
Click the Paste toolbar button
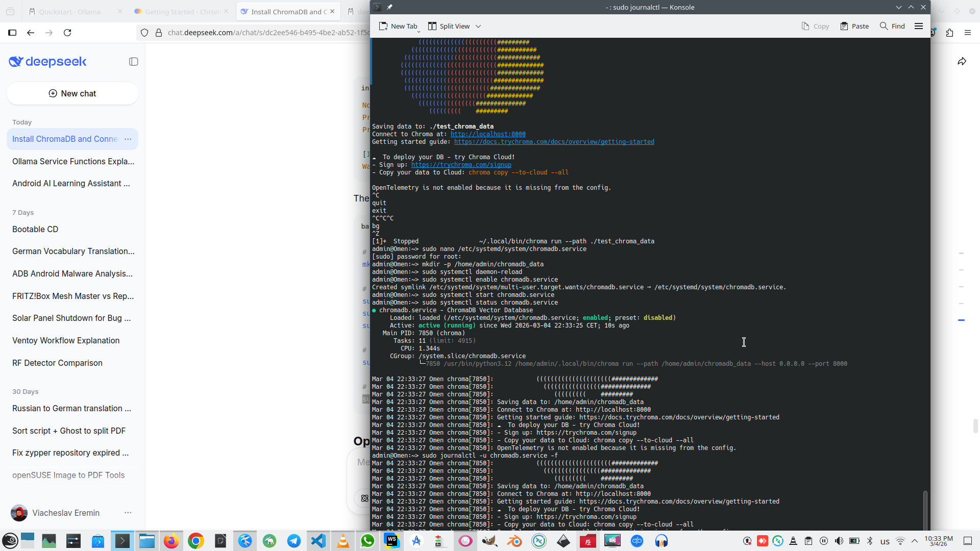click(854, 26)
